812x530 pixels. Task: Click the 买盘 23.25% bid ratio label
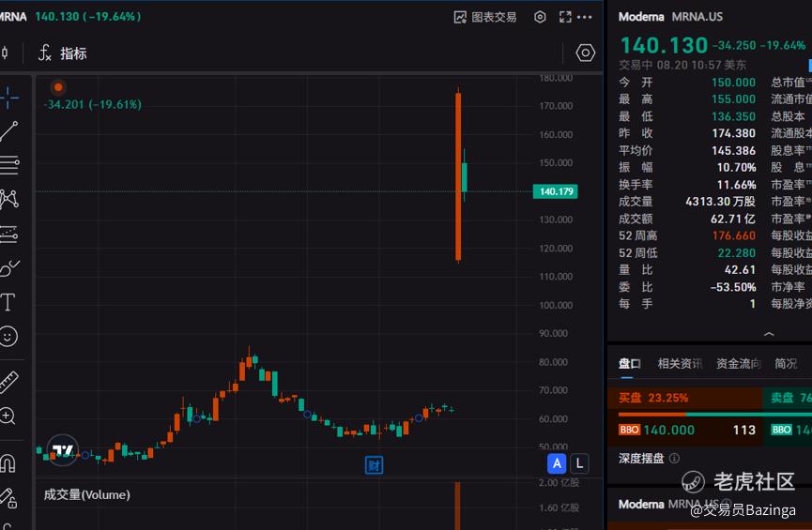coord(653,398)
